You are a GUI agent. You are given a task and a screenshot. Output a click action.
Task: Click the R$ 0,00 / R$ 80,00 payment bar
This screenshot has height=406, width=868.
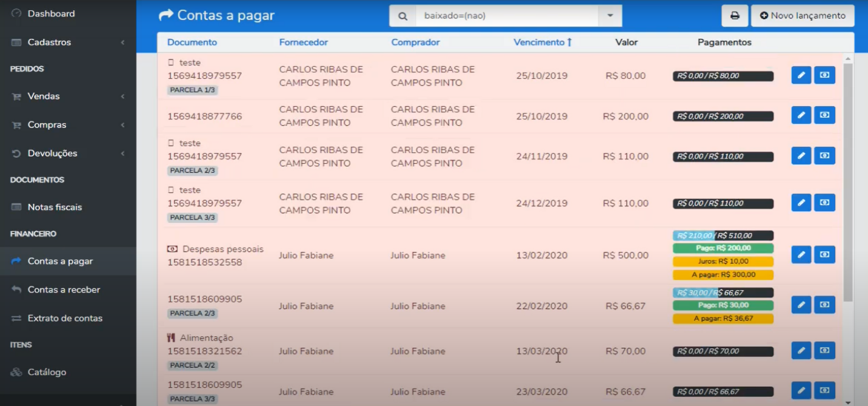723,76
